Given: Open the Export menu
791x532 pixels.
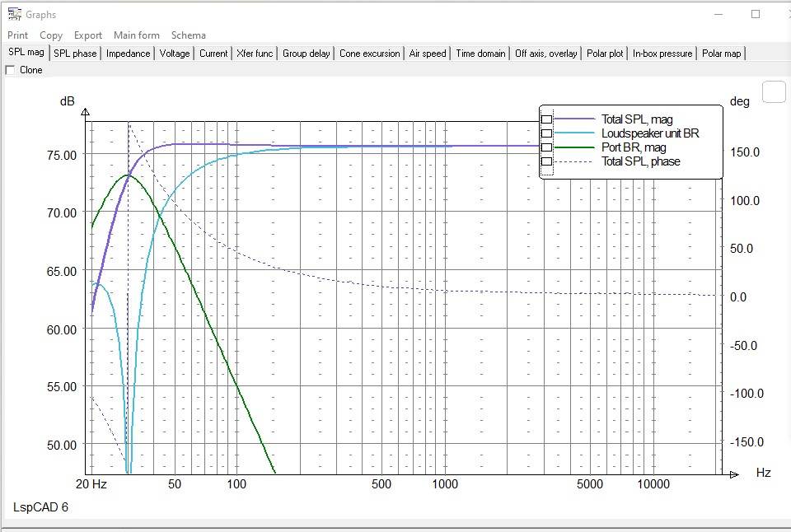Looking at the screenshot, I should 88,35.
